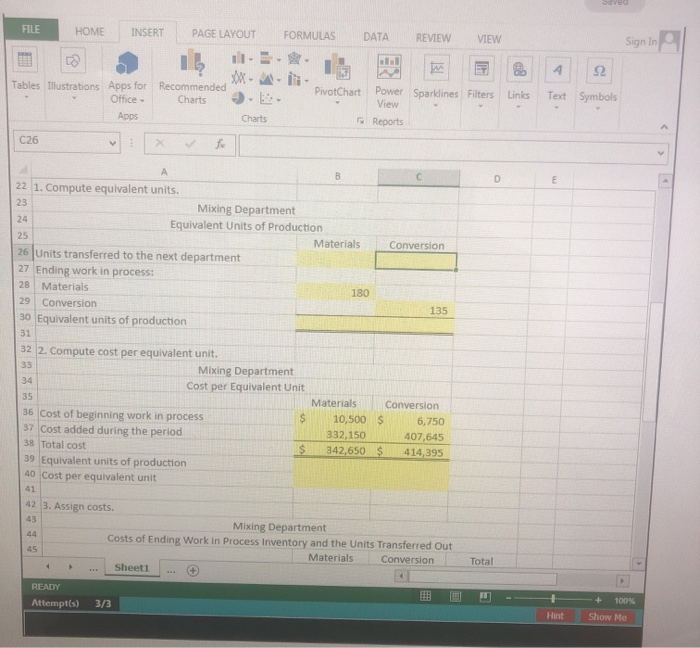Go to previous sheet arrow

(48, 567)
